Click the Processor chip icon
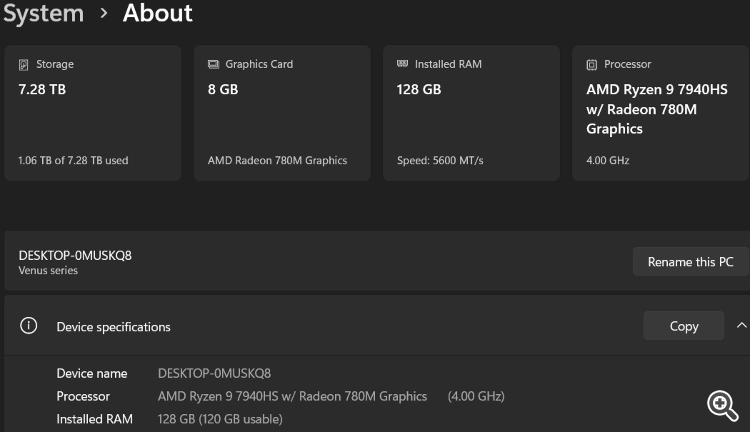 tap(592, 65)
